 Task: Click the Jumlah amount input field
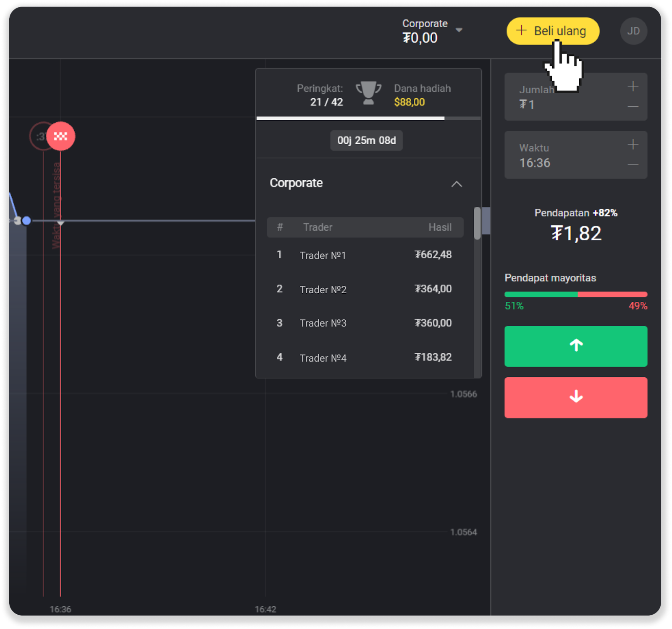[x=567, y=97]
